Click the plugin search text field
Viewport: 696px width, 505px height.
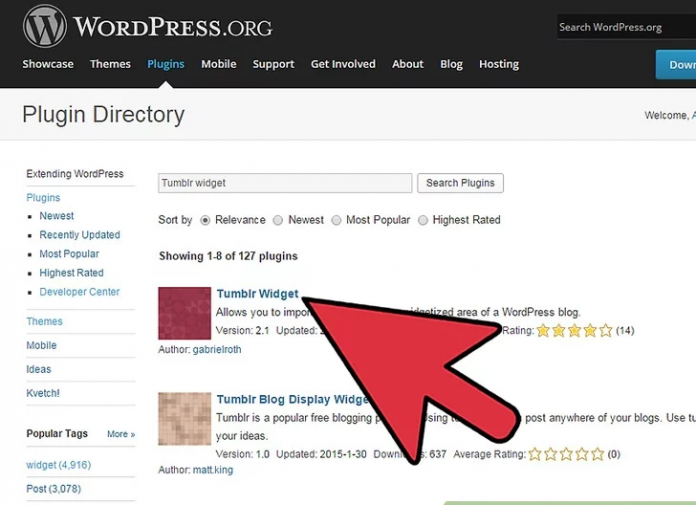285,183
